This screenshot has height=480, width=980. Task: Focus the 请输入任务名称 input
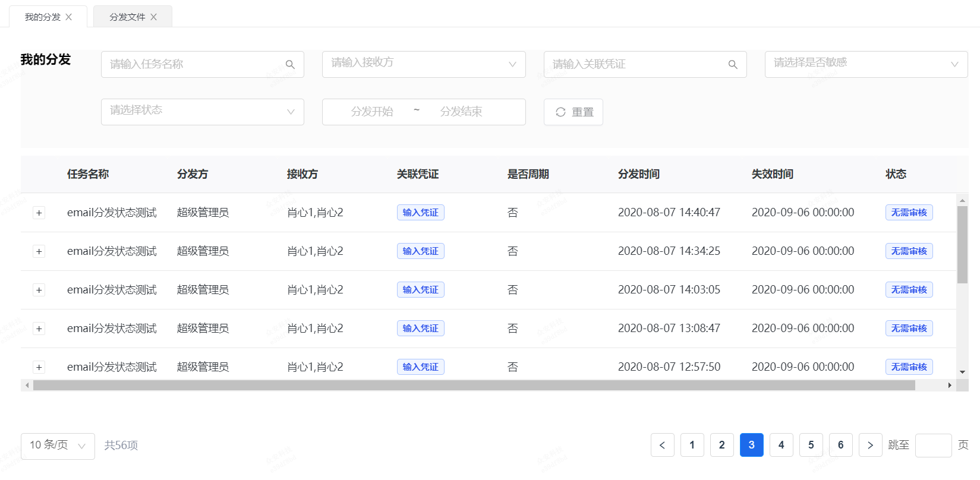click(x=203, y=64)
